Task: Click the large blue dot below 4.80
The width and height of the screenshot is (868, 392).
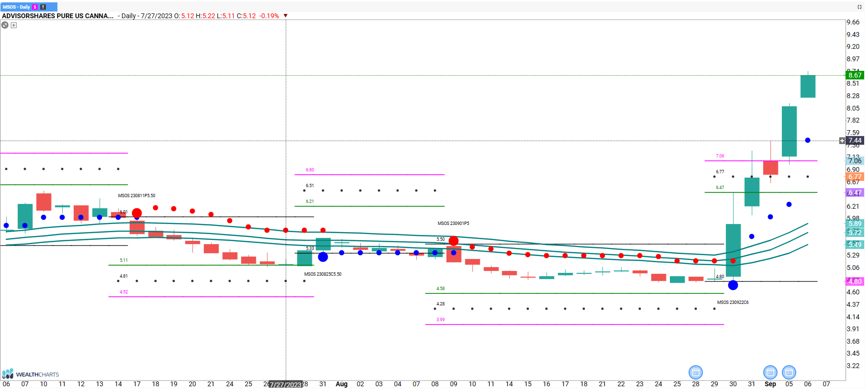Action: tap(733, 285)
